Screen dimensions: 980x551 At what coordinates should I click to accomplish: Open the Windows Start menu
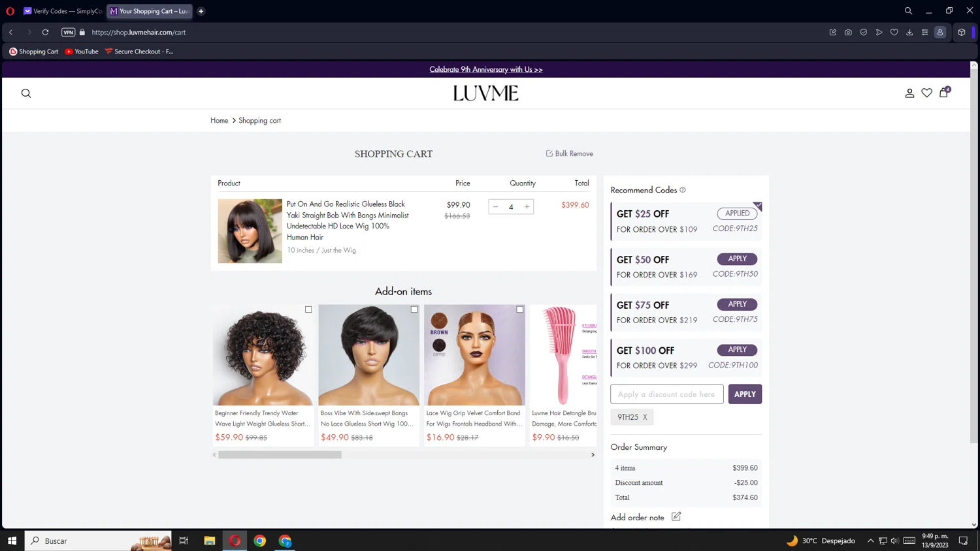[x=12, y=541]
